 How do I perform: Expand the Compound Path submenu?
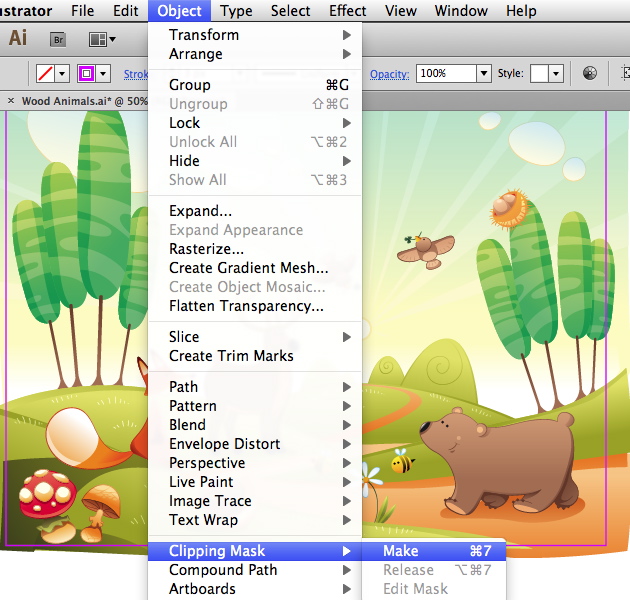pyautogui.click(x=255, y=569)
